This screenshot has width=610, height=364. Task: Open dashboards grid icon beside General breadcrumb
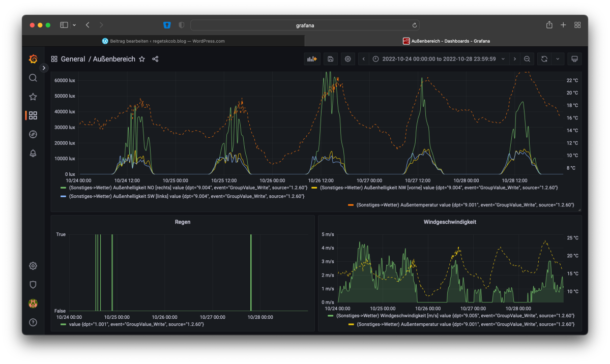coord(54,59)
